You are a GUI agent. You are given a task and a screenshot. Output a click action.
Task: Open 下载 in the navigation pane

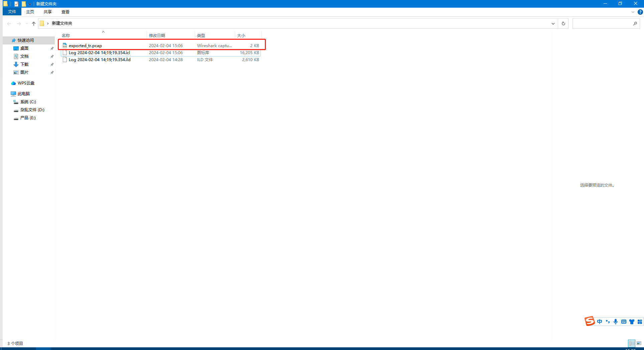(x=24, y=64)
